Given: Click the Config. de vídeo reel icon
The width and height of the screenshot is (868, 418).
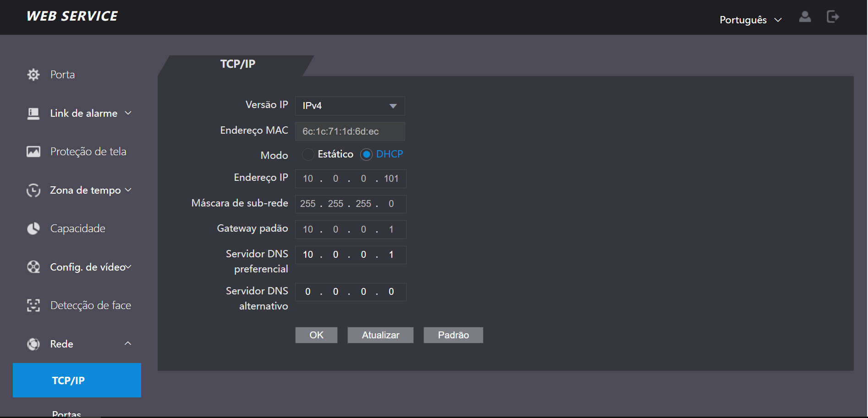Looking at the screenshot, I should click(33, 267).
